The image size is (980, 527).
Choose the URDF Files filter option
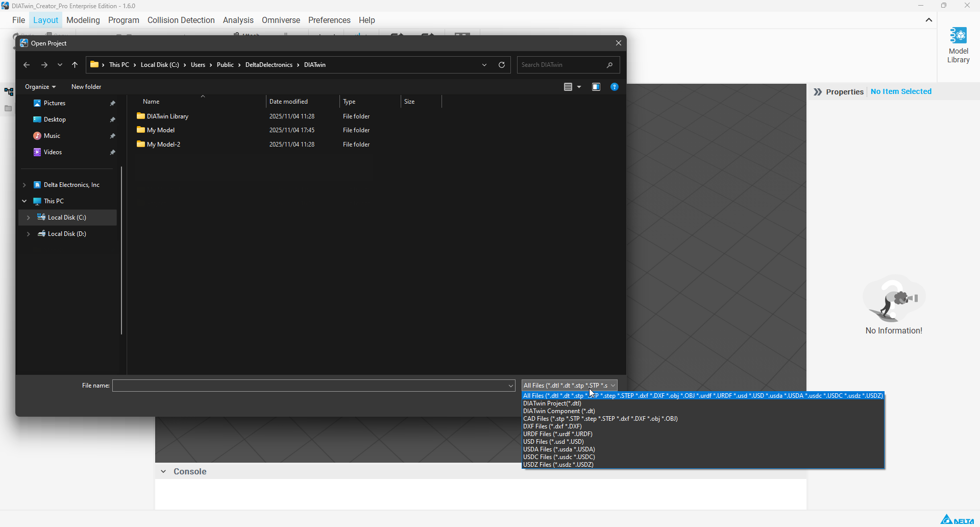pos(703,434)
